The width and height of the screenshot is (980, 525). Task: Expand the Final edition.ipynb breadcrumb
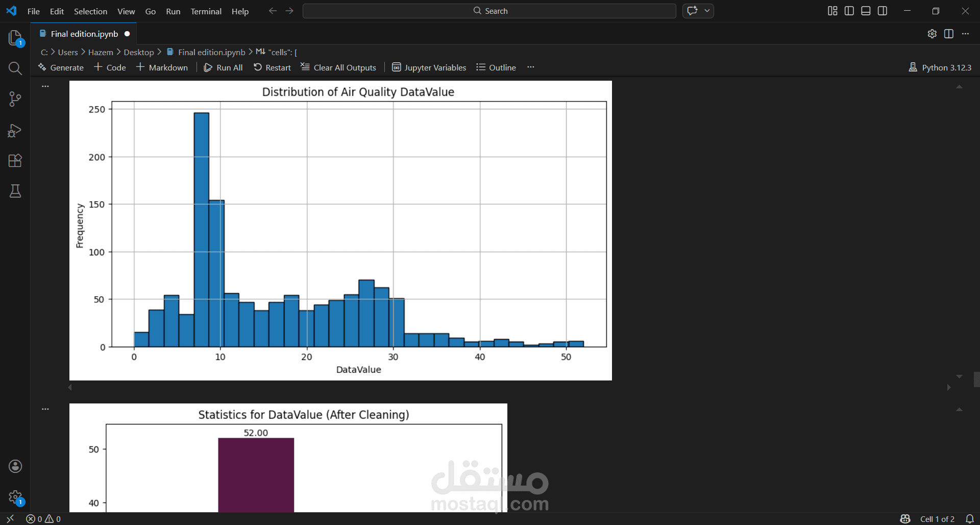point(206,52)
